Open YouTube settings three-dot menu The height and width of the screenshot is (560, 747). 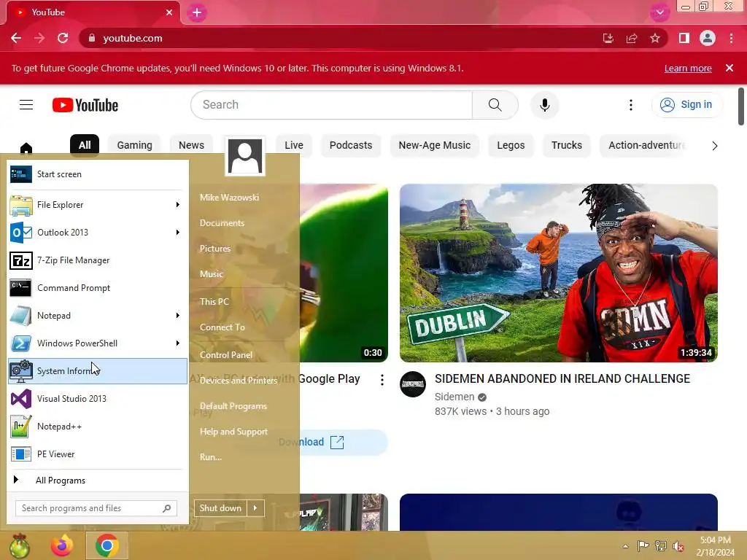click(x=631, y=105)
